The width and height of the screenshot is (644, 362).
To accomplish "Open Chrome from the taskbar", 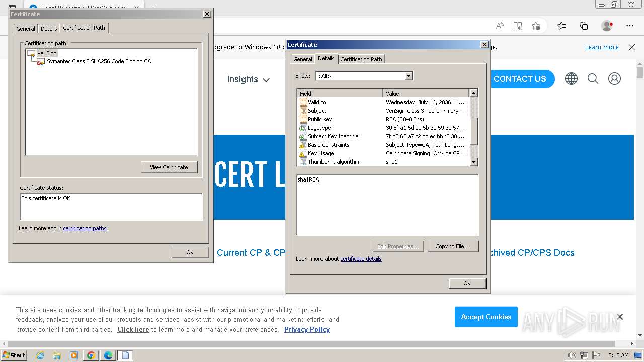I will click(91, 355).
